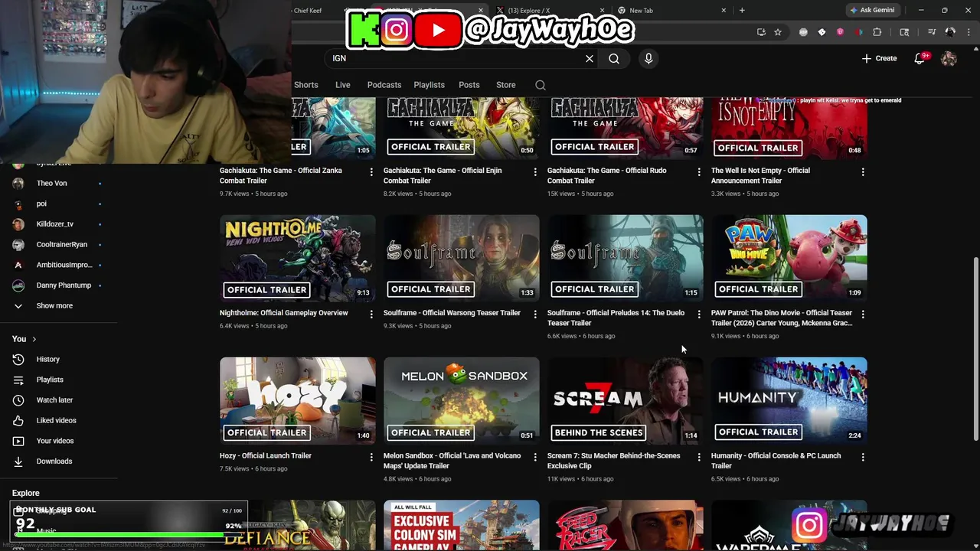
Task: Switch to the Store tab
Action: pos(505,85)
